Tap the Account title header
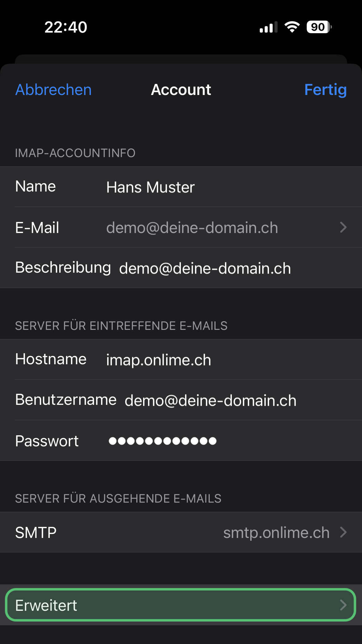 point(181,90)
